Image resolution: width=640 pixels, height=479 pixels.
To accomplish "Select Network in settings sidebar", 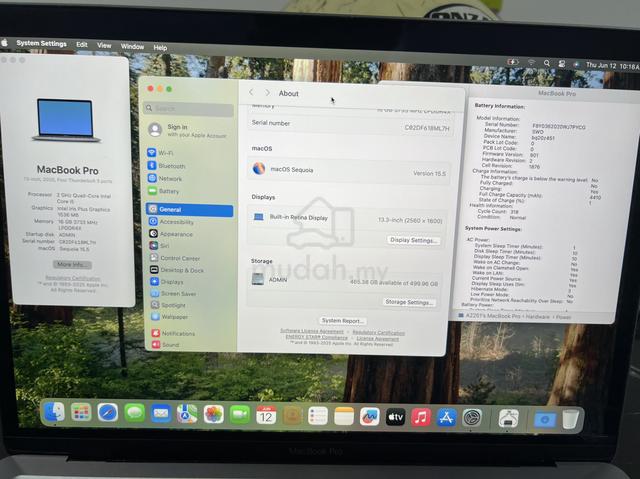I will pos(189,178).
